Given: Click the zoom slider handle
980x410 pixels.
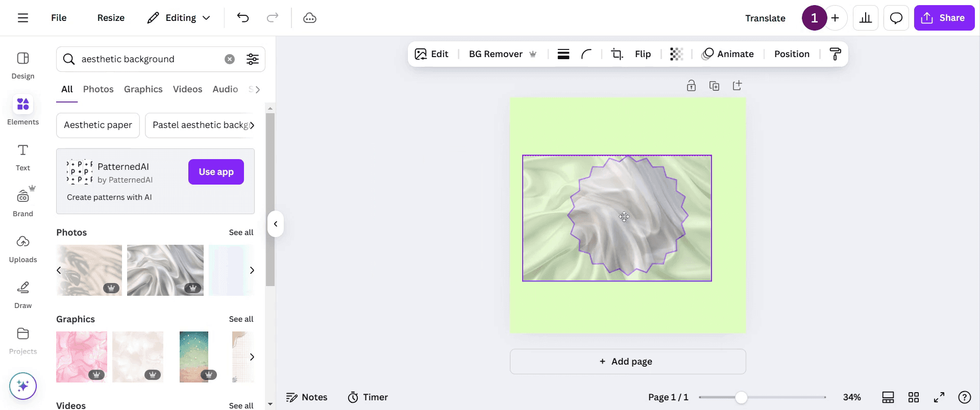Looking at the screenshot, I should click(741, 397).
